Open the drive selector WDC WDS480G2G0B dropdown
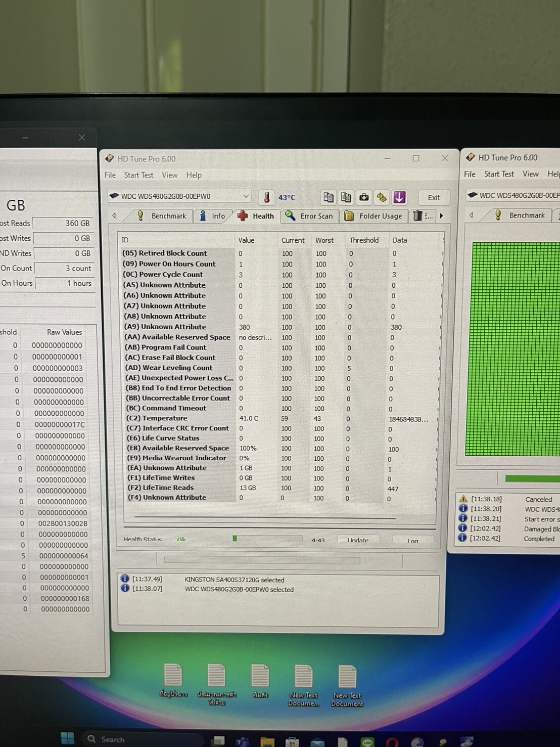 (179, 196)
